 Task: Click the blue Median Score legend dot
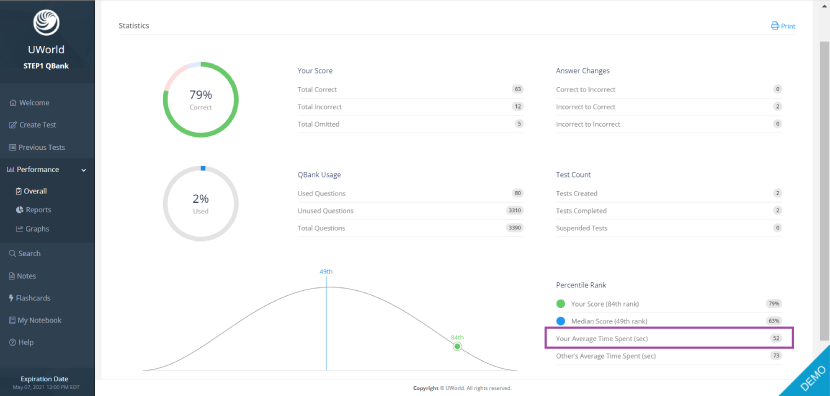(x=561, y=321)
